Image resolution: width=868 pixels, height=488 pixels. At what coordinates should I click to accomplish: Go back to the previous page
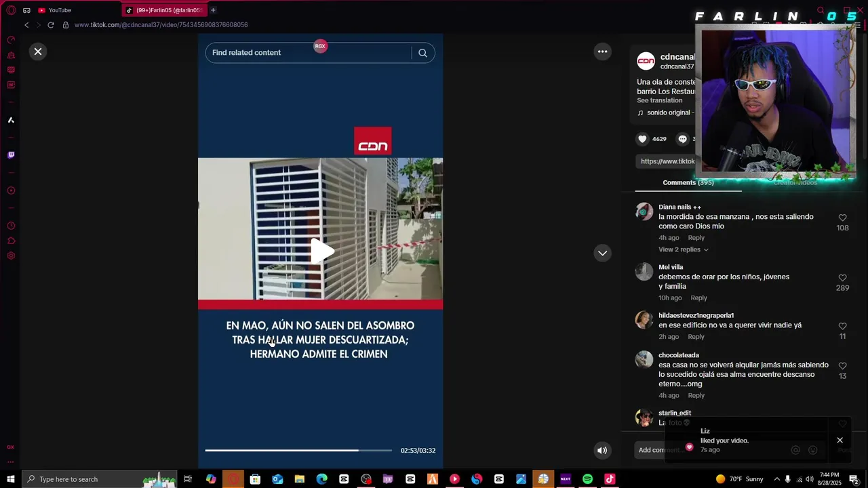click(x=26, y=25)
